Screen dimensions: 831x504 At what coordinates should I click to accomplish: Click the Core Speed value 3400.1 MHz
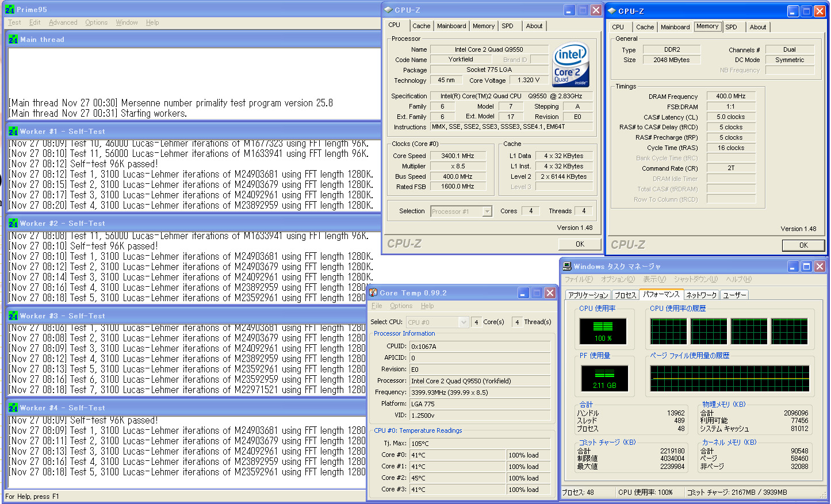(x=458, y=156)
